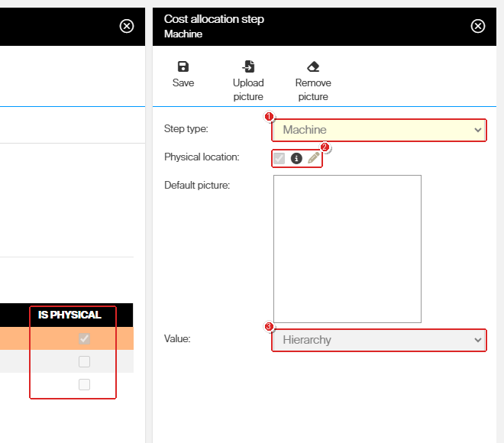Click the red annotation badge number 3

[269, 327]
